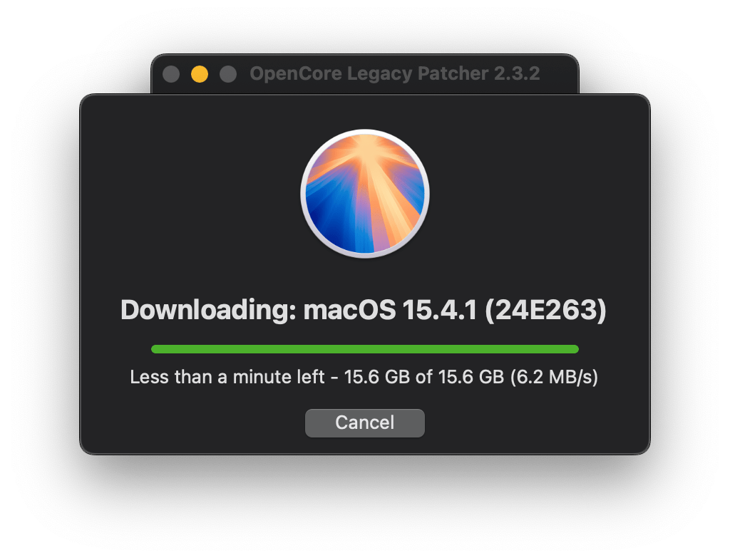
Task: Click empty title bar area right of title
Action: click(x=560, y=74)
